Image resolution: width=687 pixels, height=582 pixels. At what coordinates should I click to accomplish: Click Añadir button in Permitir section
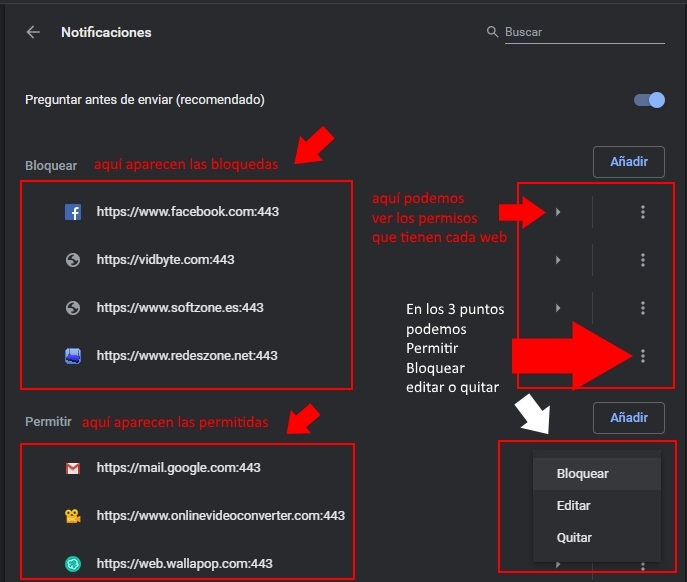pyautogui.click(x=628, y=417)
